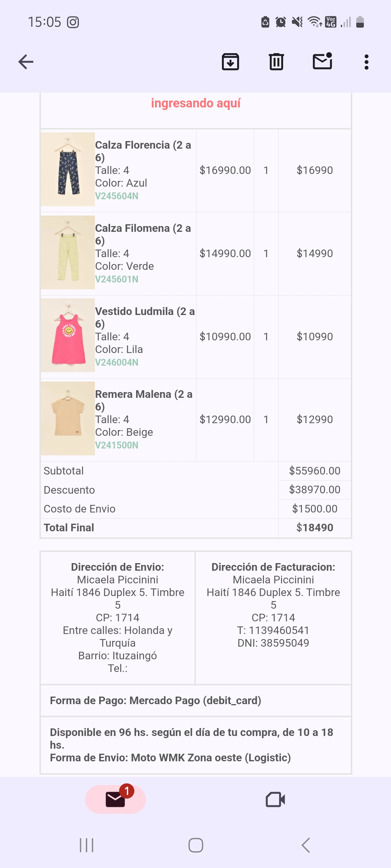Open product code V245601N link
The image size is (391, 868).
pos(117,279)
